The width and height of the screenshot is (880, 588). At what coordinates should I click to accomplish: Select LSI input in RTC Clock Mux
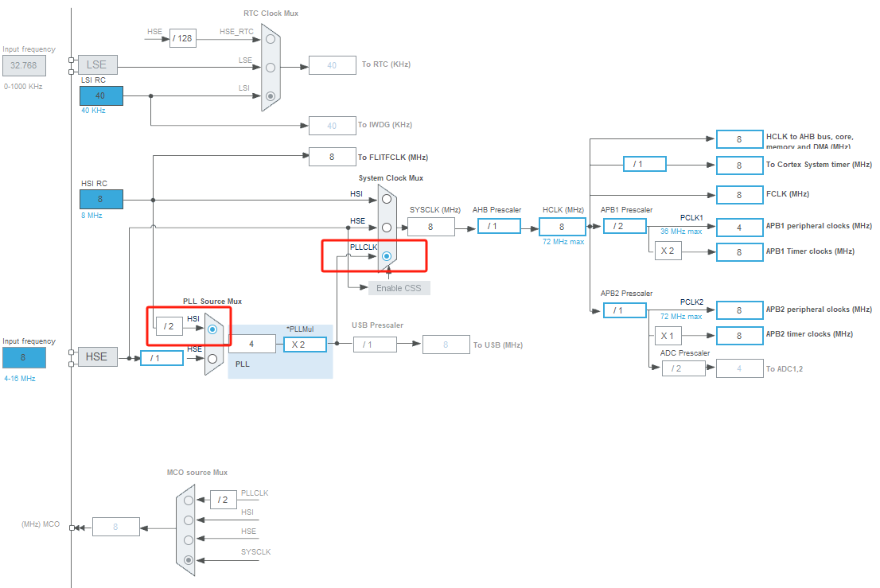[x=269, y=94]
